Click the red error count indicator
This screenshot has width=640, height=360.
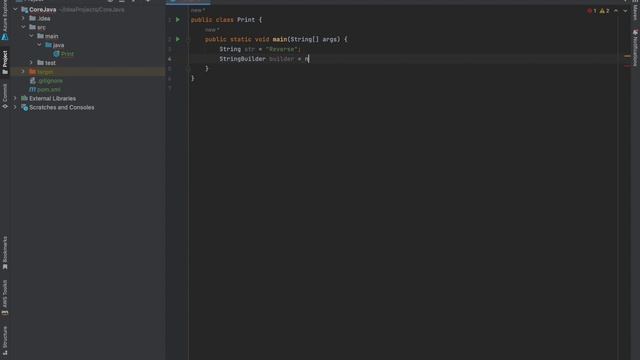[592, 11]
